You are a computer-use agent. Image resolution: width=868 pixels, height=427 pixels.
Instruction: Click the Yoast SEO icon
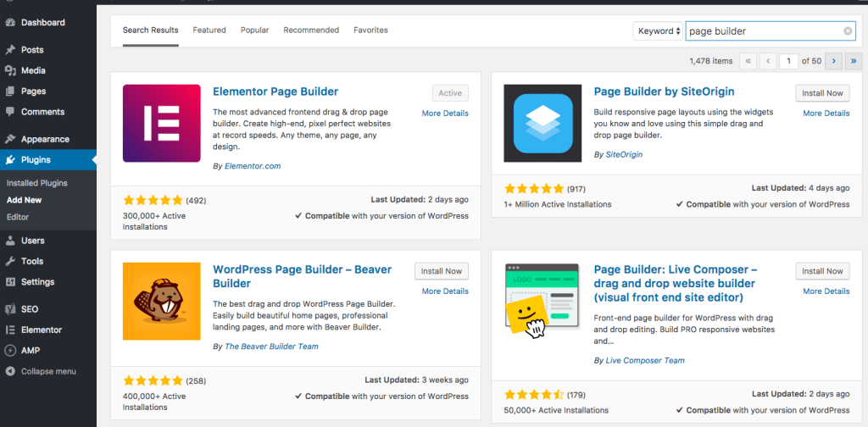pos(10,309)
